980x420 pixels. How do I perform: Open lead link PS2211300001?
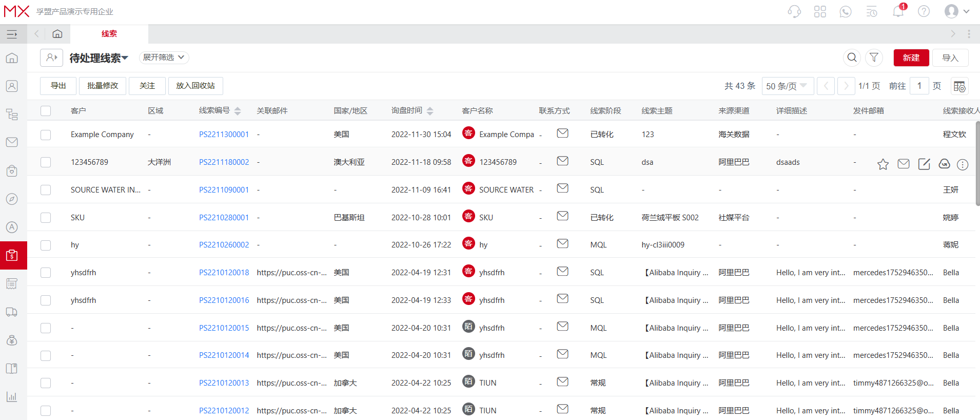[224, 135]
